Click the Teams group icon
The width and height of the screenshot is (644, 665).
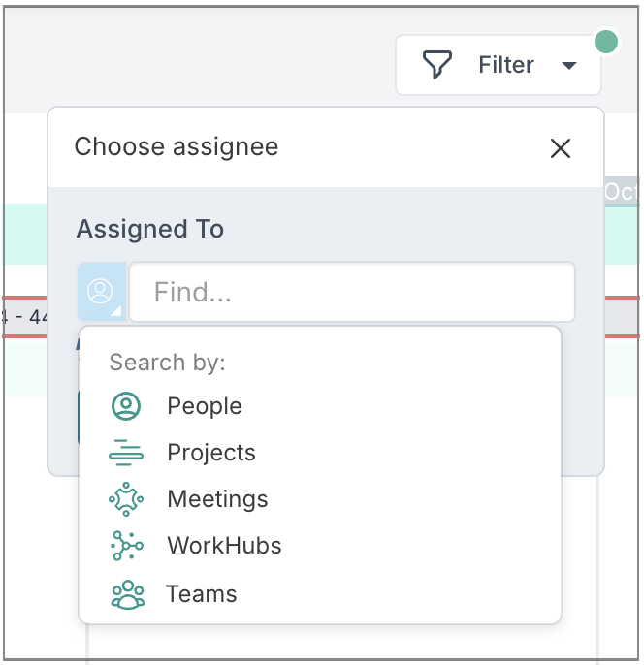(128, 594)
